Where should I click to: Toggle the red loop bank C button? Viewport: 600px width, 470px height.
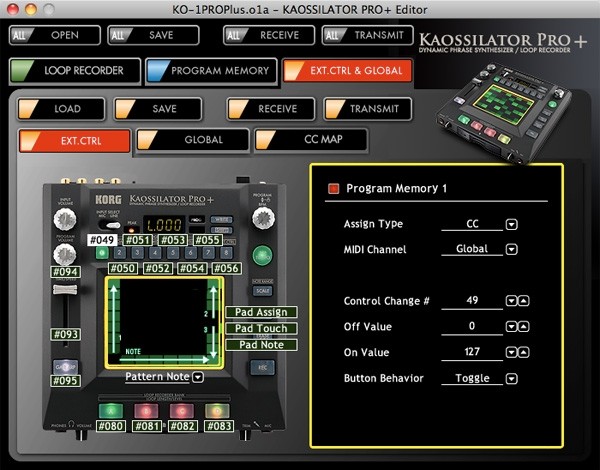[x=182, y=410]
